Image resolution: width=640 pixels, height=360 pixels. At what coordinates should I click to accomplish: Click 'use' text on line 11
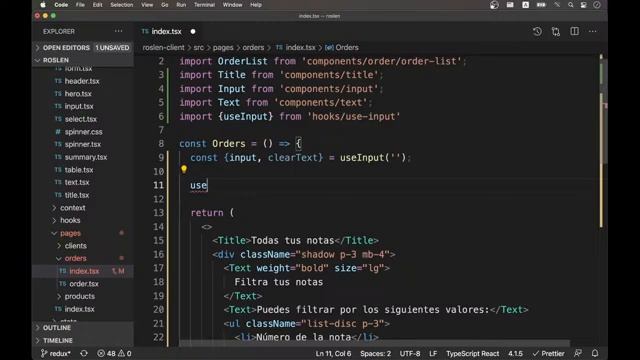(198, 185)
